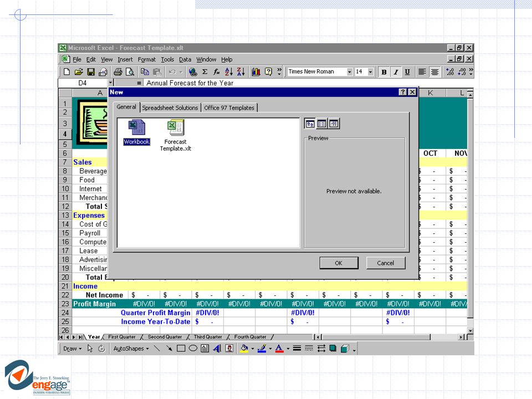532x399 pixels.
Task: Select the Arrow drawing tool
Action: click(169, 349)
